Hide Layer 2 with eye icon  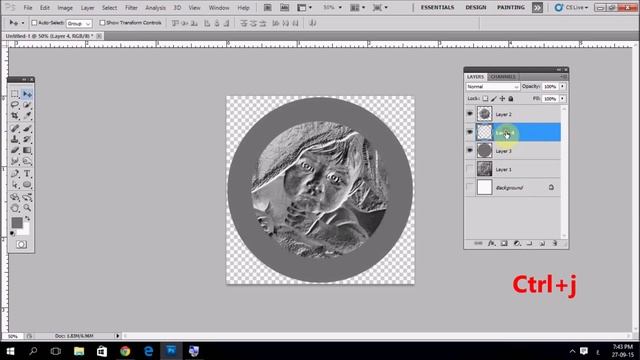click(x=470, y=114)
